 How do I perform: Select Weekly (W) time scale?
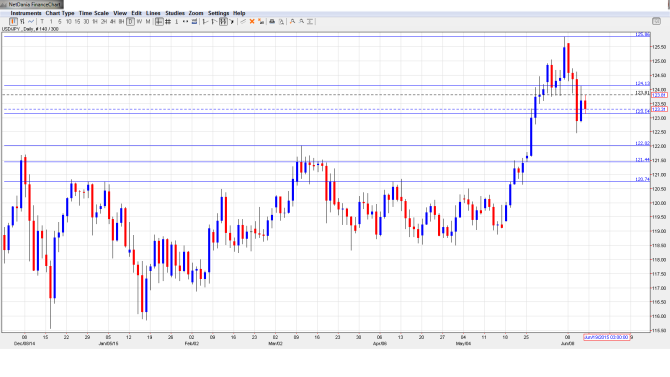[x=139, y=21]
